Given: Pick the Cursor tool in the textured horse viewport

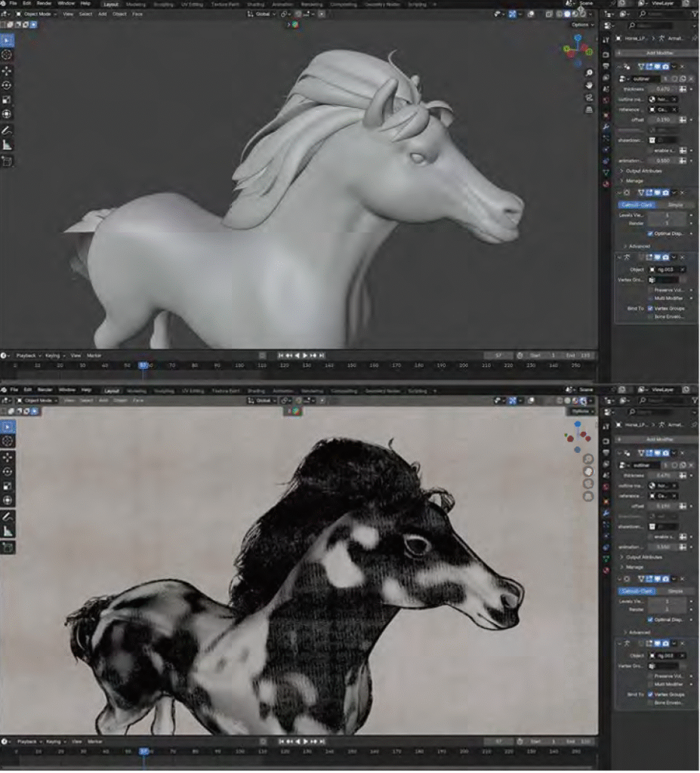Looking at the screenshot, I should pos(7,441).
